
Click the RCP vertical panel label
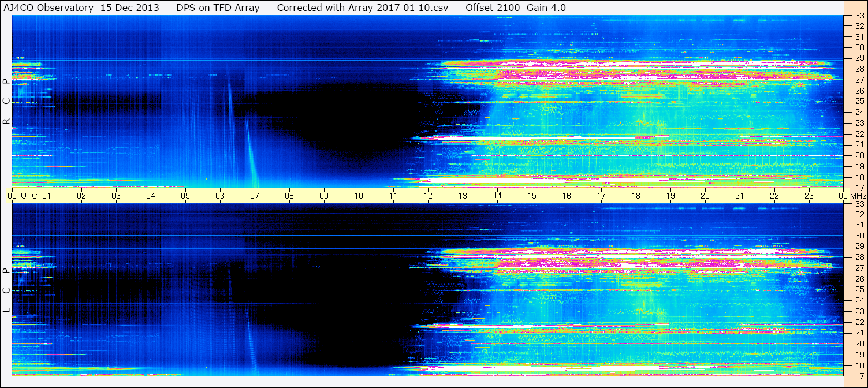tap(6, 102)
